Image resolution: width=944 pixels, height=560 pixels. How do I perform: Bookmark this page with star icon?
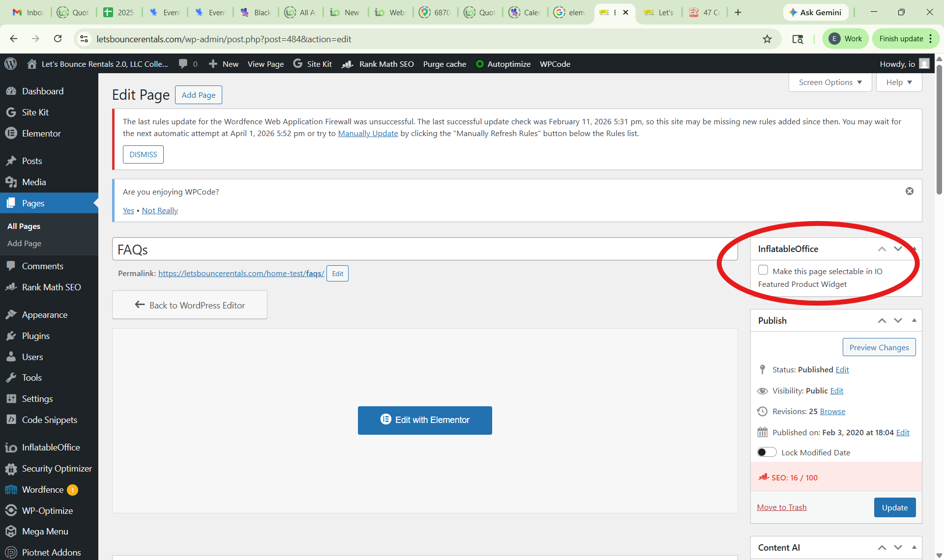(x=767, y=39)
